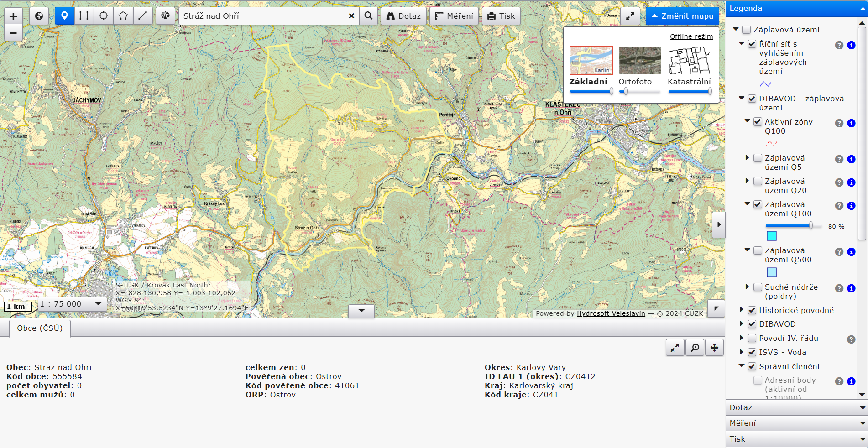Uncheck Říční síť s vyhlášením layer
Screen dimensions: 868x448
(x=752, y=44)
